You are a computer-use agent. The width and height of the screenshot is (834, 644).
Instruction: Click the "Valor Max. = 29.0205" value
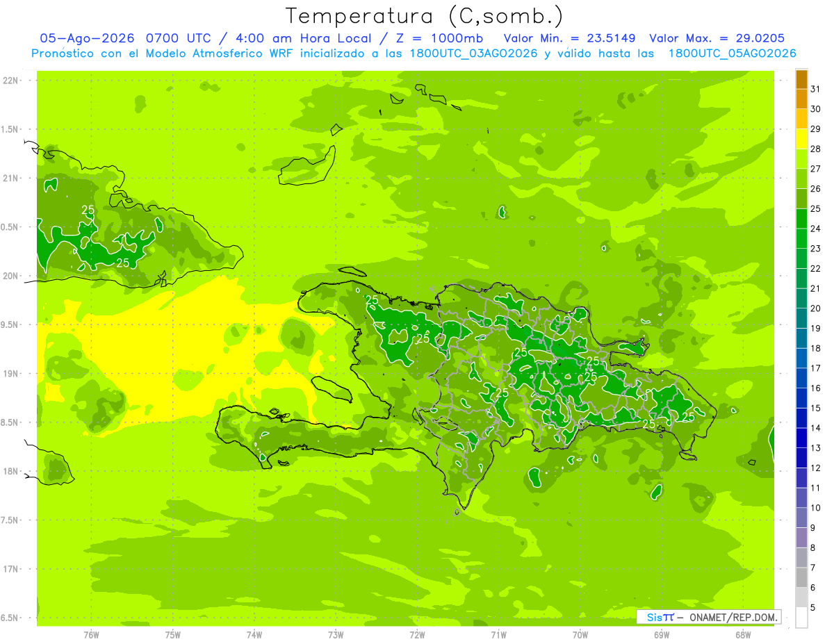click(x=717, y=38)
